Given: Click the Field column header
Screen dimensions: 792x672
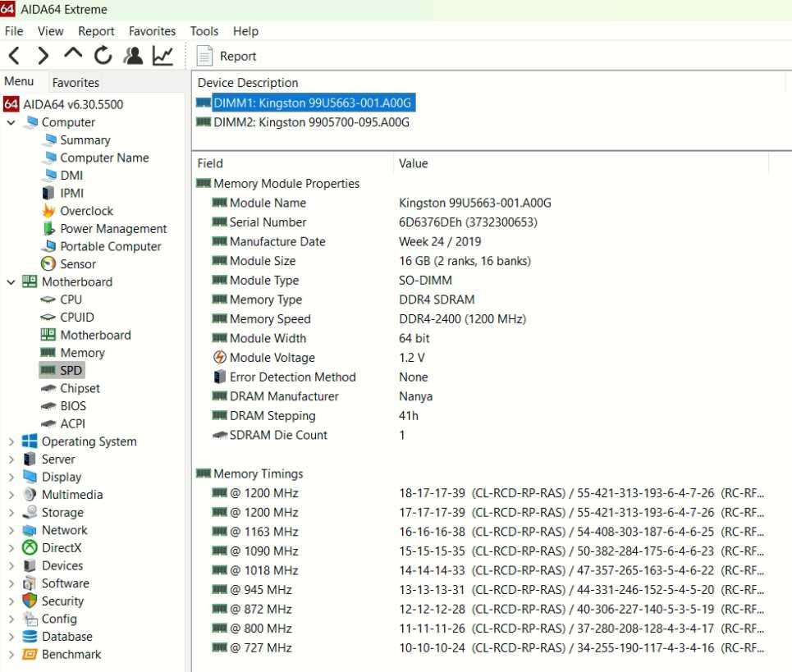Looking at the screenshot, I should point(210,163).
